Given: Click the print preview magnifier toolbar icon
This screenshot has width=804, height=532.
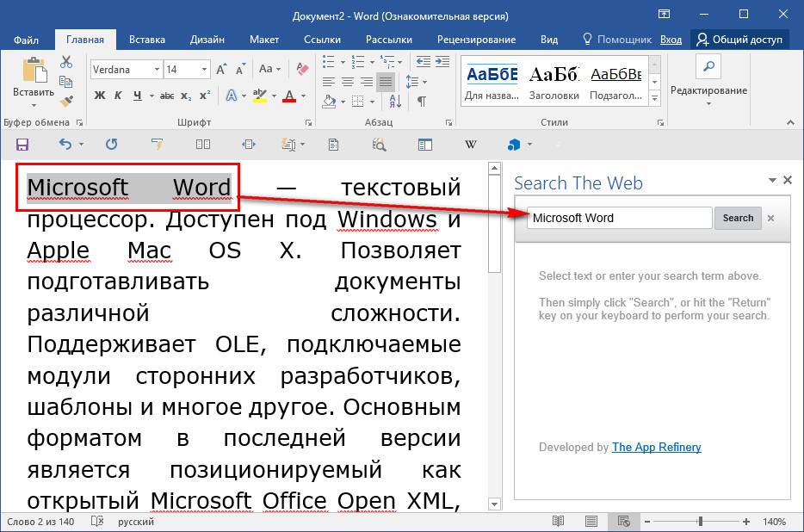Looking at the screenshot, I should (x=379, y=145).
